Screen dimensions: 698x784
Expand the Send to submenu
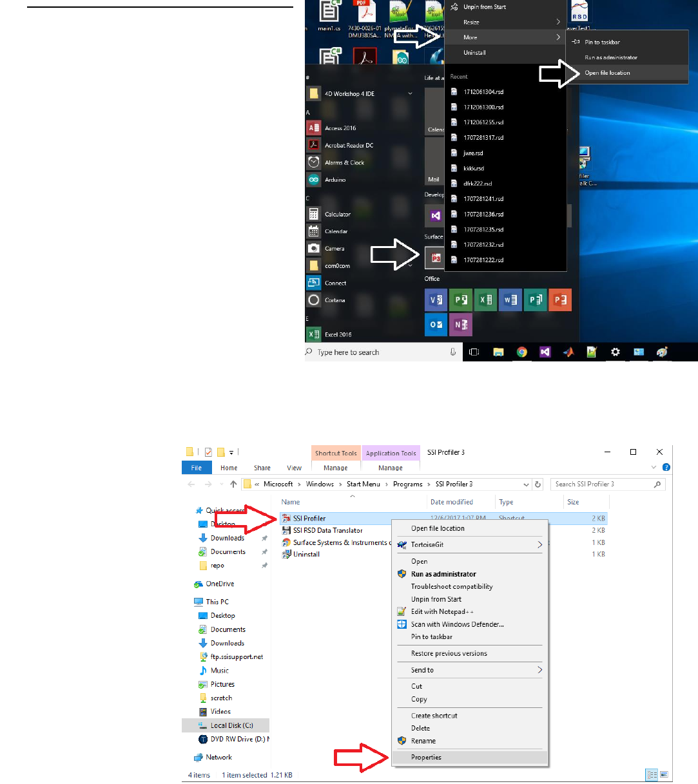pos(540,670)
